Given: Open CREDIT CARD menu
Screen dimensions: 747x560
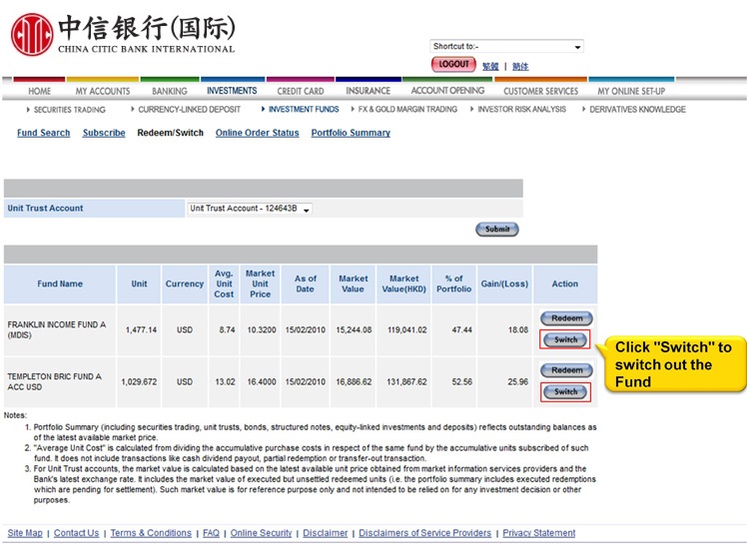Looking at the screenshot, I should tap(301, 91).
